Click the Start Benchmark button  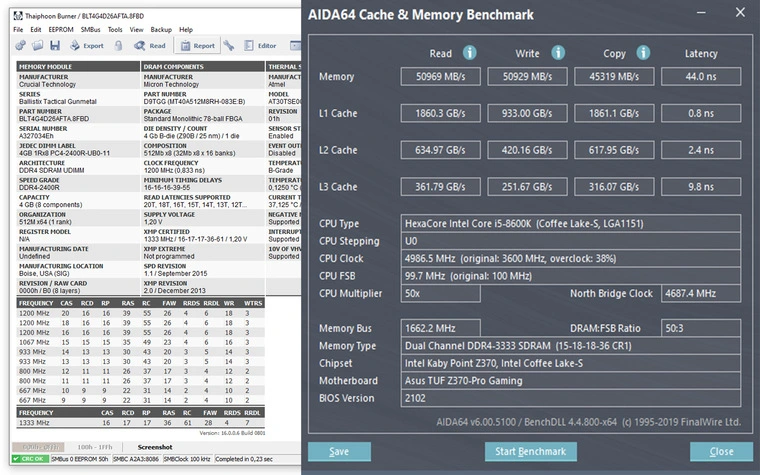coord(531,452)
